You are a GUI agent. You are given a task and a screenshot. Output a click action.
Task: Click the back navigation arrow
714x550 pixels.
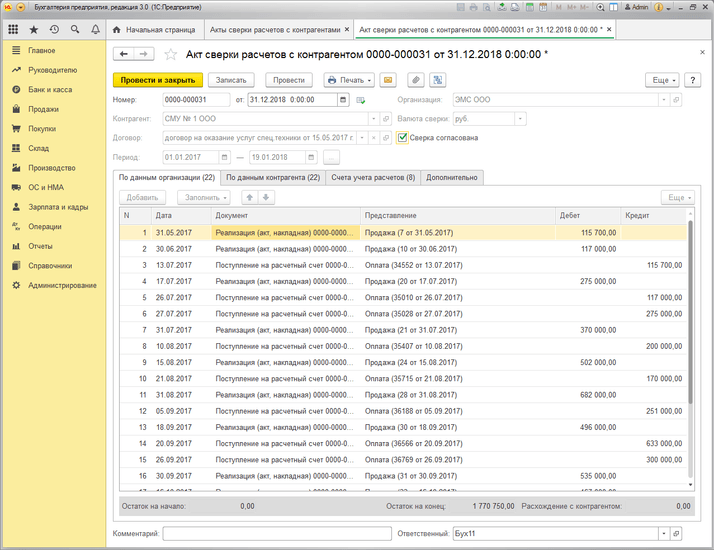pos(124,54)
